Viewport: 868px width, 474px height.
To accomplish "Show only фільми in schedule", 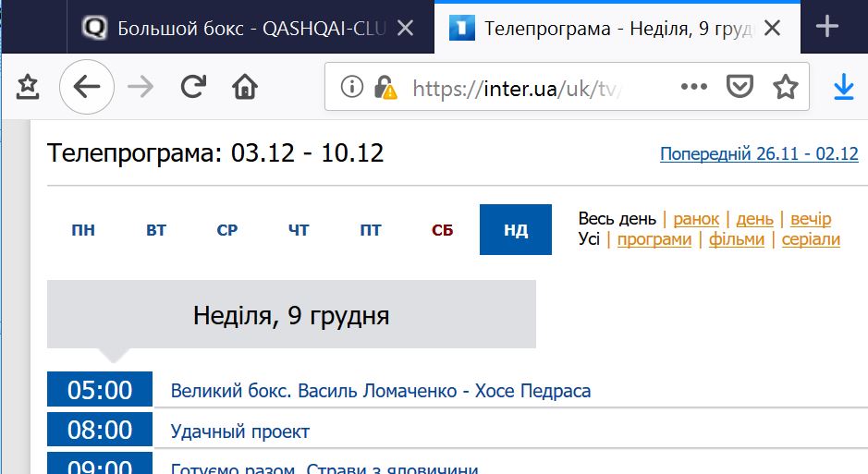I will tap(736, 239).
